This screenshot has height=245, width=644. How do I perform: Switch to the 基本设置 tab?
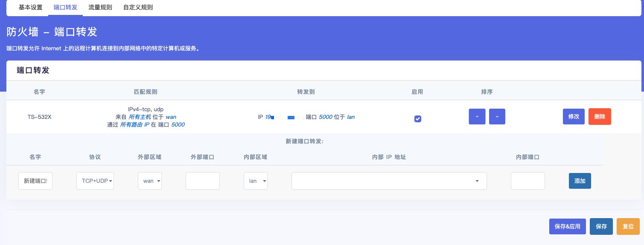[x=31, y=7]
